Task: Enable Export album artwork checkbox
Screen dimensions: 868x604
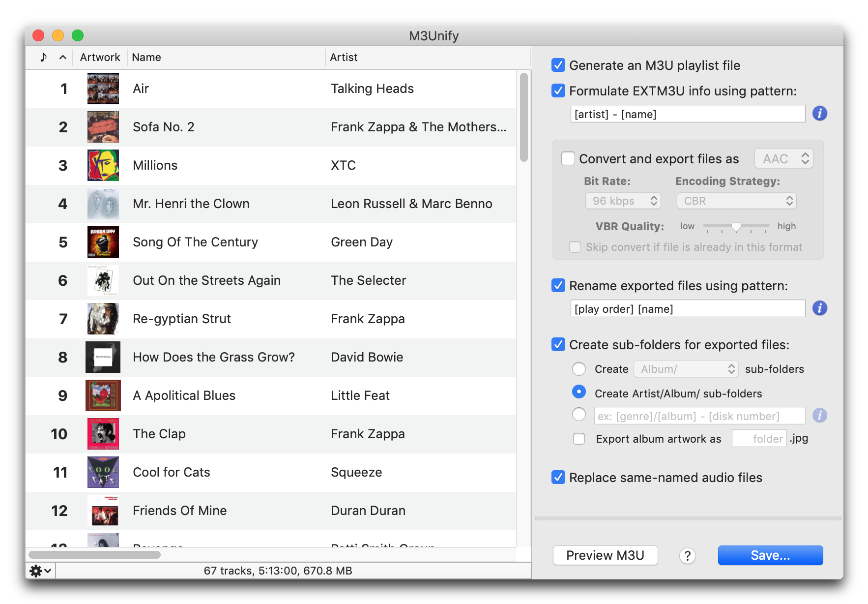Action: click(x=579, y=439)
